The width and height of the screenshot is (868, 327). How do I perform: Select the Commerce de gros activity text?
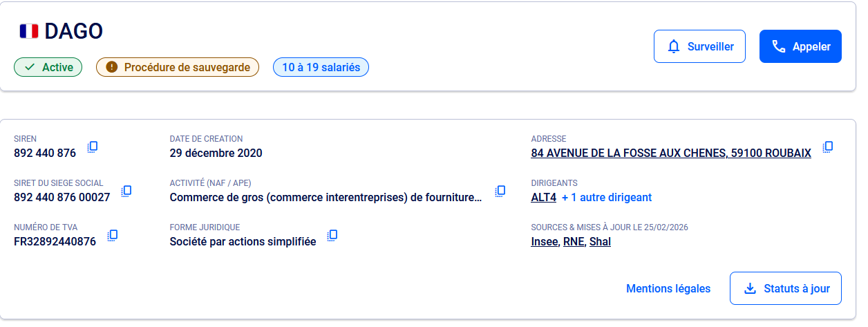[325, 198]
